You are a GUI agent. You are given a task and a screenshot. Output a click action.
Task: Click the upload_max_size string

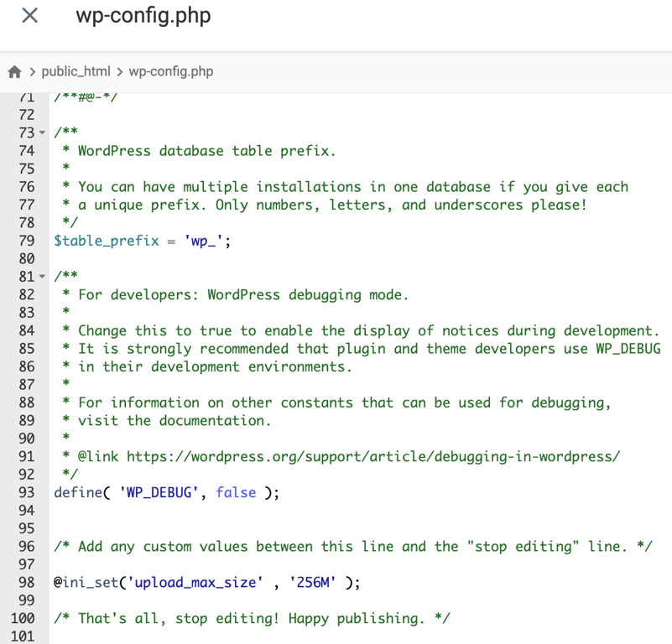coord(195,582)
